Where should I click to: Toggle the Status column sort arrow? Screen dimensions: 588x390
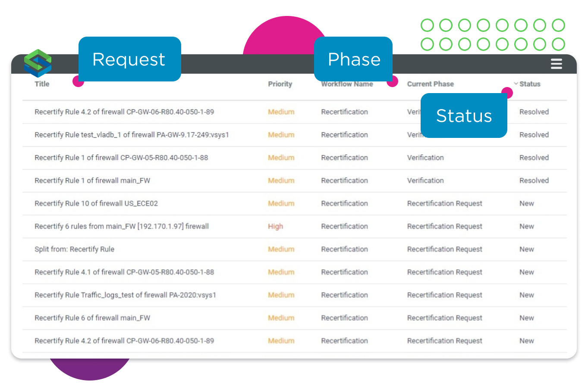[516, 84]
